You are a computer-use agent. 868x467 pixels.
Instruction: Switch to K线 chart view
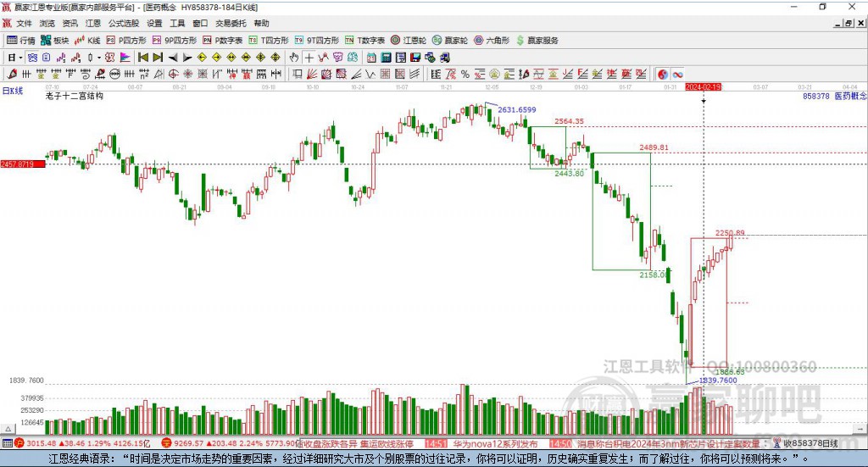click(87, 41)
